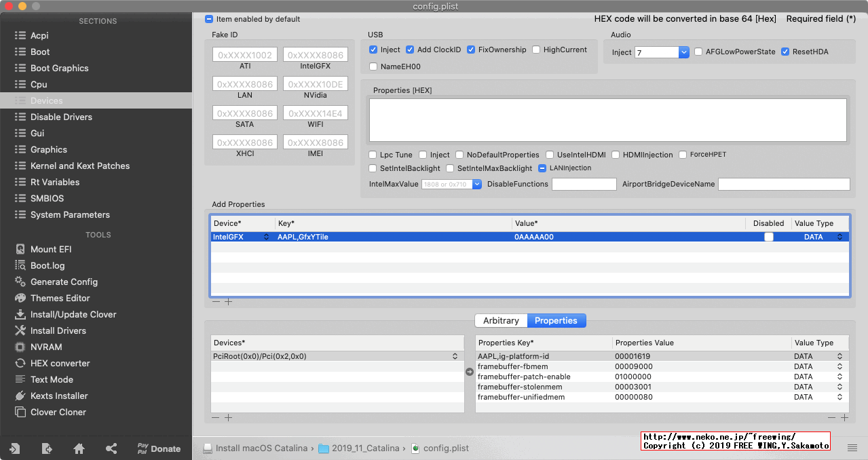The width and height of the screenshot is (868, 460).
Task: Uncheck the Add ClockID USB option
Action: pos(410,50)
